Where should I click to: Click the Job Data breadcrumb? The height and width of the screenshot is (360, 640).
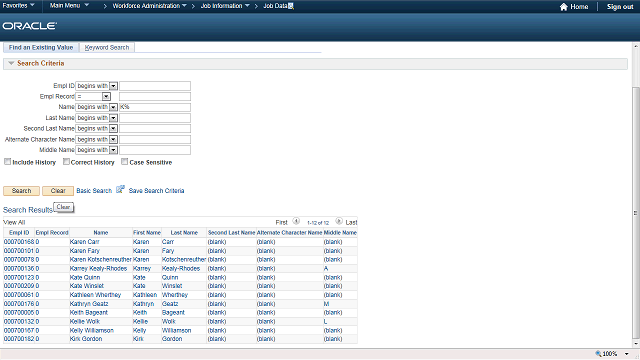coord(276,6)
